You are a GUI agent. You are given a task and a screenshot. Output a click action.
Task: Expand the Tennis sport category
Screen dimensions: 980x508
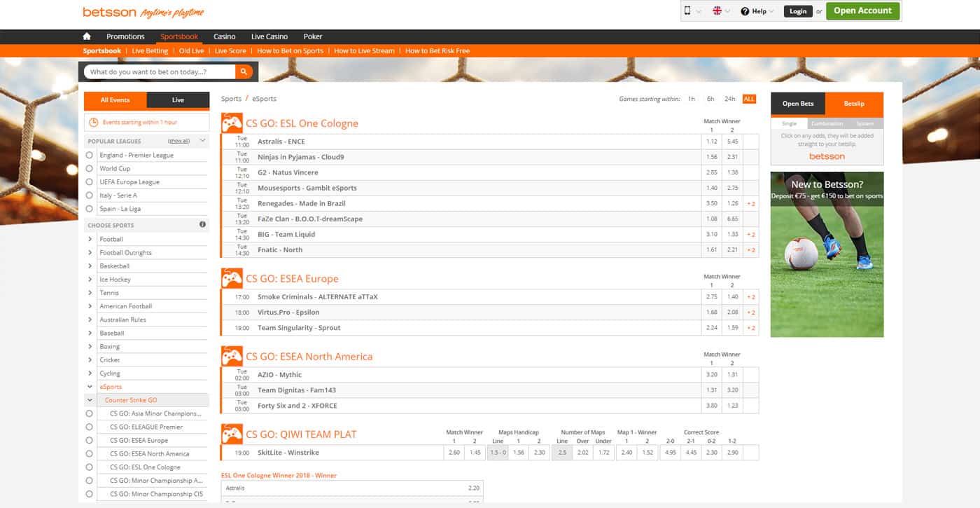click(x=90, y=293)
